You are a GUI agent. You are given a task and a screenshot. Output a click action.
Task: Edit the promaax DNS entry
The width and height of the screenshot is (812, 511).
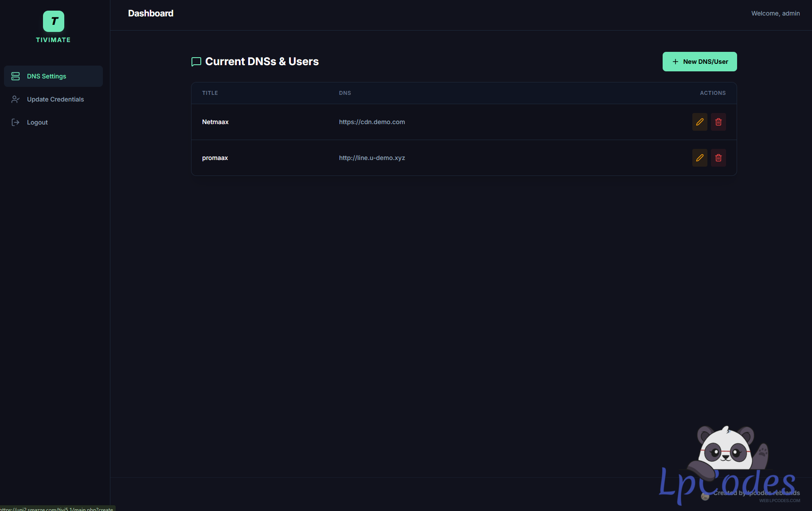[699, 158]
